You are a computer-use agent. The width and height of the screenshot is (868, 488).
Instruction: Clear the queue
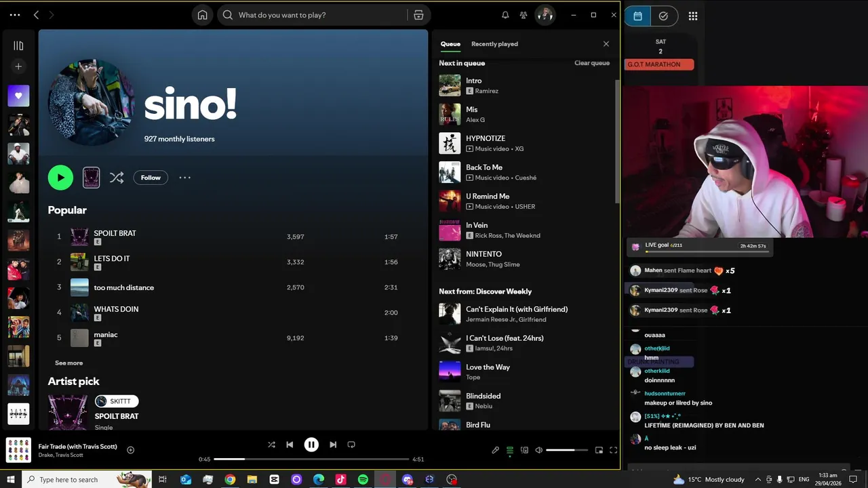point(592,63)
